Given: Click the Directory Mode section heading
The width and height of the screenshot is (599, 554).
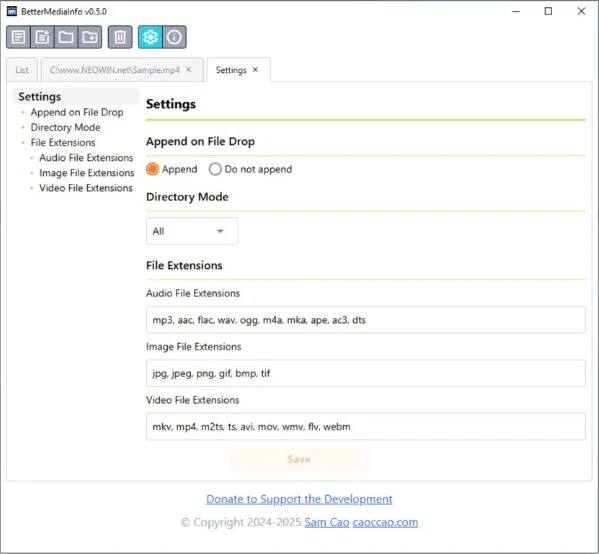Looking at the screenshot, I should 187,197.
